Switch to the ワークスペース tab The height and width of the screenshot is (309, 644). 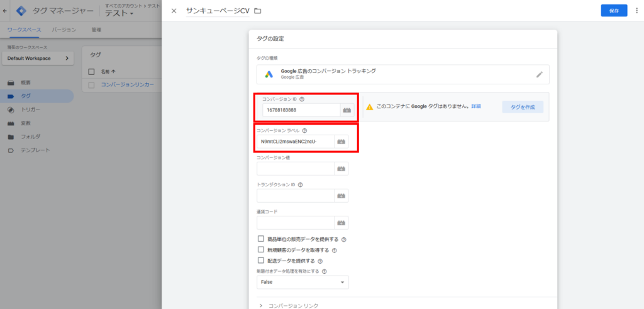25,30
